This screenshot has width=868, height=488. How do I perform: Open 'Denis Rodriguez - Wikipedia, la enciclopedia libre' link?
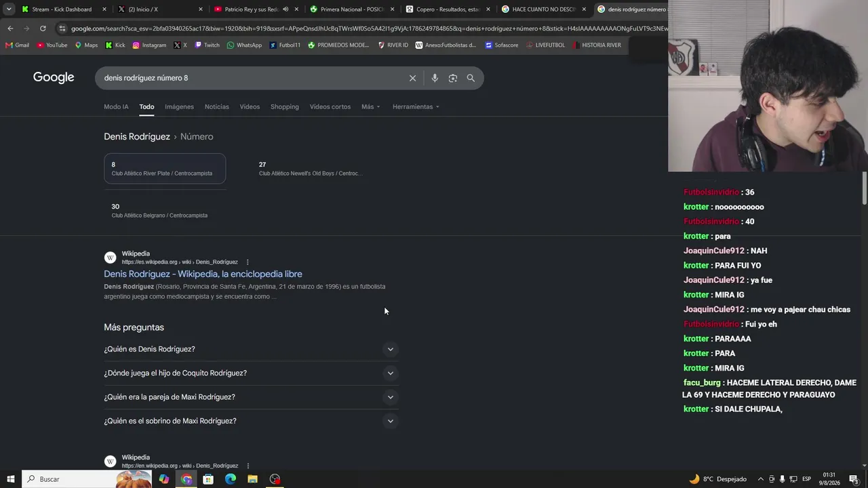[203, 274]
